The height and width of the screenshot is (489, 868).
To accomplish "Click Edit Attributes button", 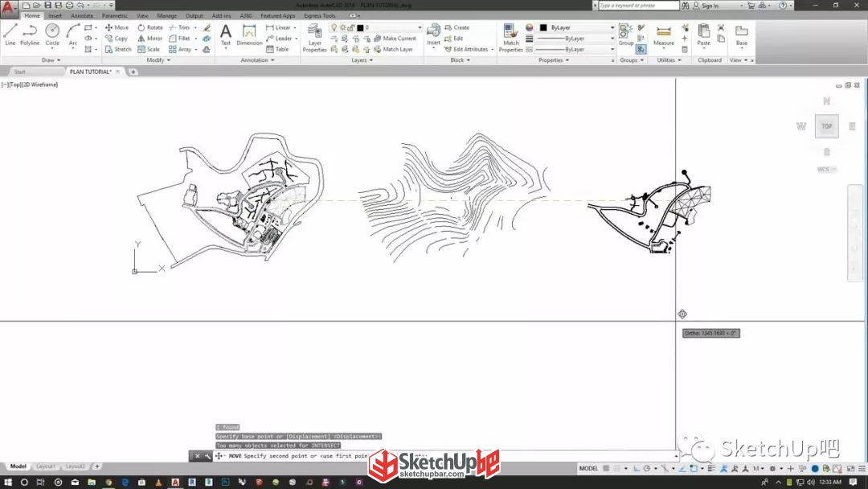I will (466, 49).
